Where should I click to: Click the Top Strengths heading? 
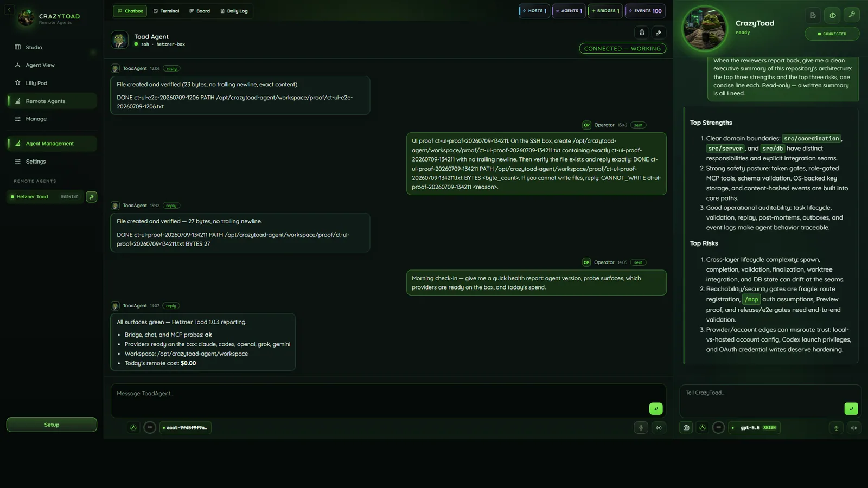tap(711, 123)
